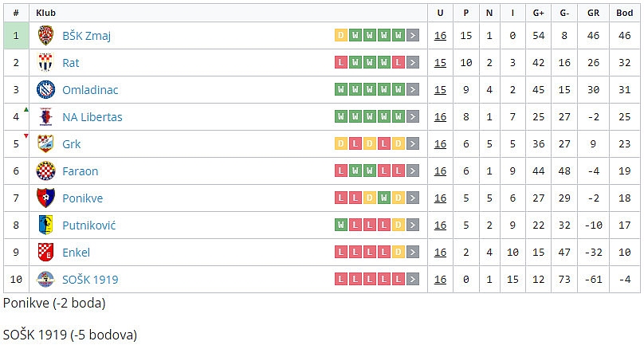Click Putniković's first green win box
The width and height of the screenshot is (644, 345).
pyautogui.click(x=341, y=225)
